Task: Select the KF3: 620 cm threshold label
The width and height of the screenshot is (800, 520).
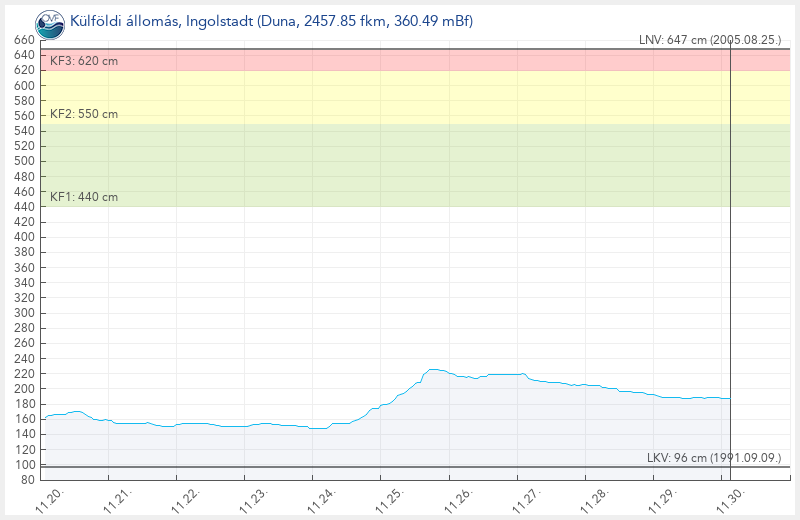Action: click(x=84, y=62)
